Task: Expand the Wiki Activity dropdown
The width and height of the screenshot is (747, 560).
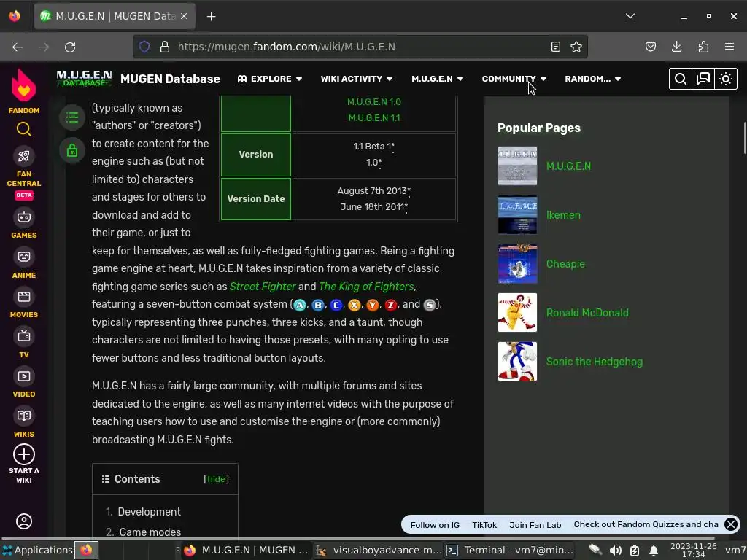Action: 356,79
